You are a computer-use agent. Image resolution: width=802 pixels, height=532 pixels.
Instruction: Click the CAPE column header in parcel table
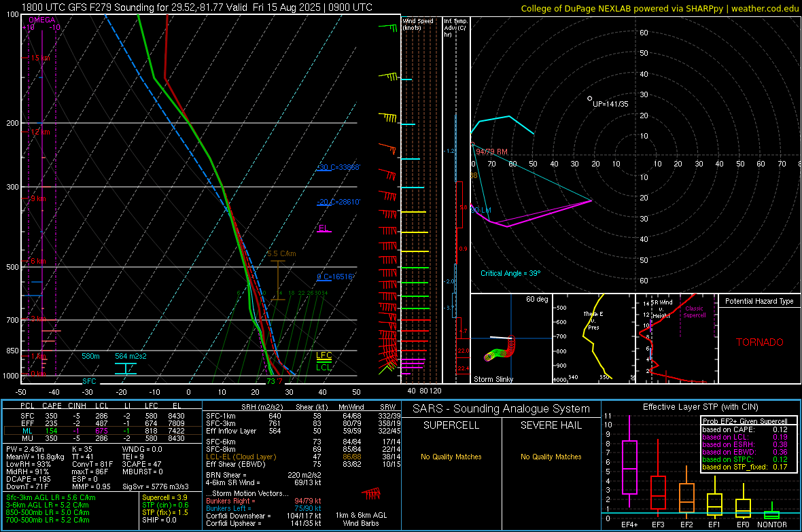(x=52, y=406)
